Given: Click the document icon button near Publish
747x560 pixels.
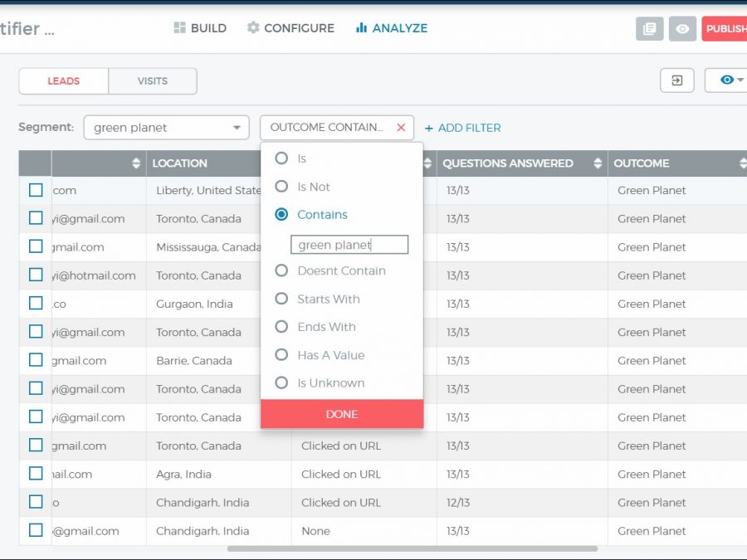Looking at the screenshot, I should [x=649, y=29].
